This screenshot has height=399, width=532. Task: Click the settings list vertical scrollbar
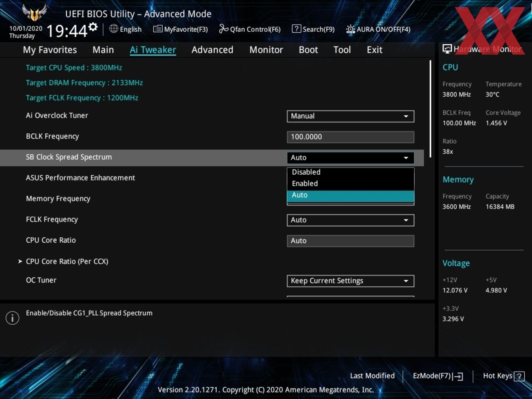click(430, 109)
